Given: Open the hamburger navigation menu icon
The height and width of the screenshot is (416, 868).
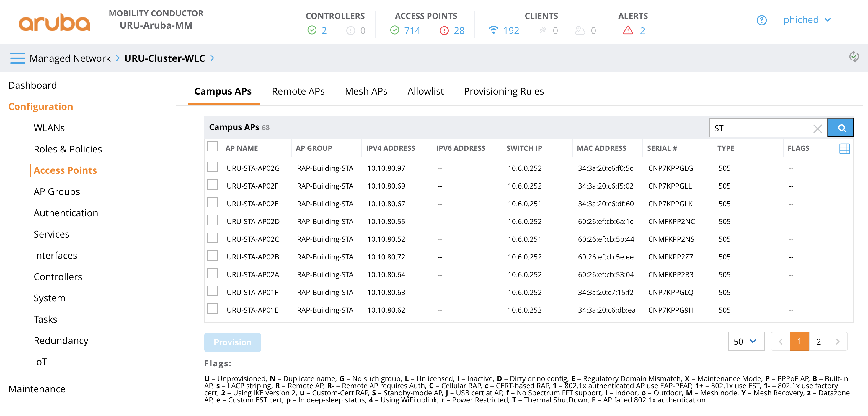Looking at the screenshot, I should 17,58.
